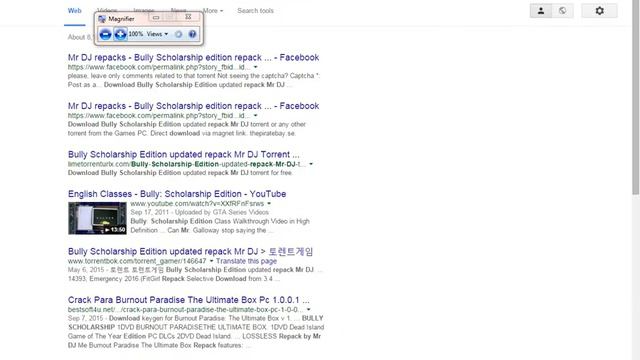Open the More search categories menu
Viewport: 640px width, 360px height.
pyautogui.click(x=213, y=11)
